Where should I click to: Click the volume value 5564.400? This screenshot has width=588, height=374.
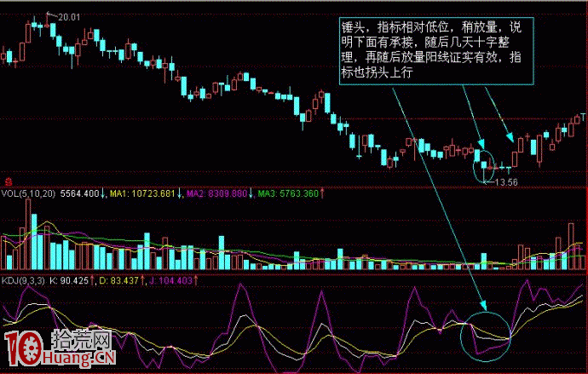[80, 193]
